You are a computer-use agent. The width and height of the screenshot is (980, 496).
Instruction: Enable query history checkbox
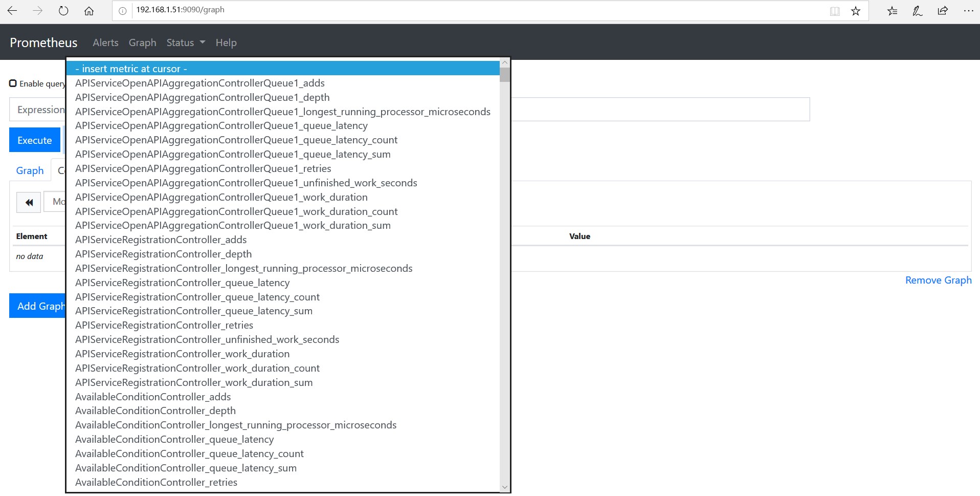[x=13, y=83]
